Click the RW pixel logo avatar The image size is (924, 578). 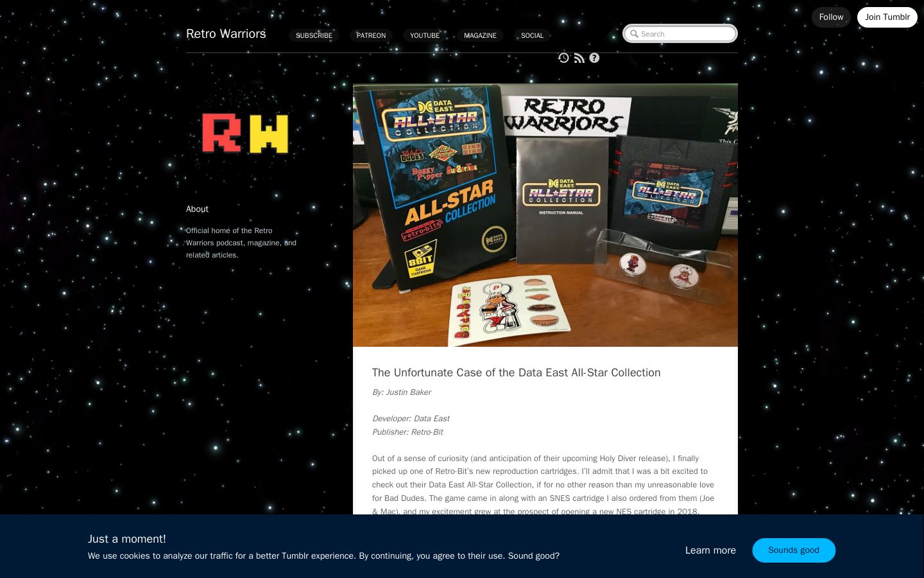click(x=244, y=134)
